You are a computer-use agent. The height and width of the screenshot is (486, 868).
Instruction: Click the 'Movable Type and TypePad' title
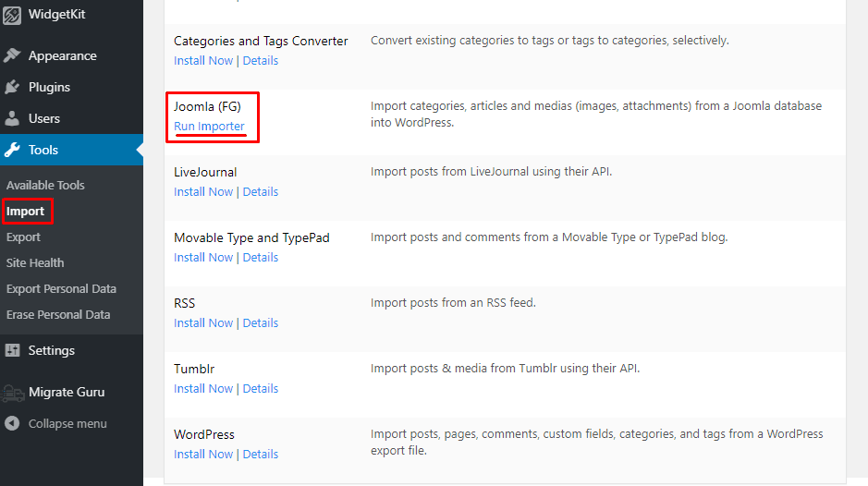[251, 237]
